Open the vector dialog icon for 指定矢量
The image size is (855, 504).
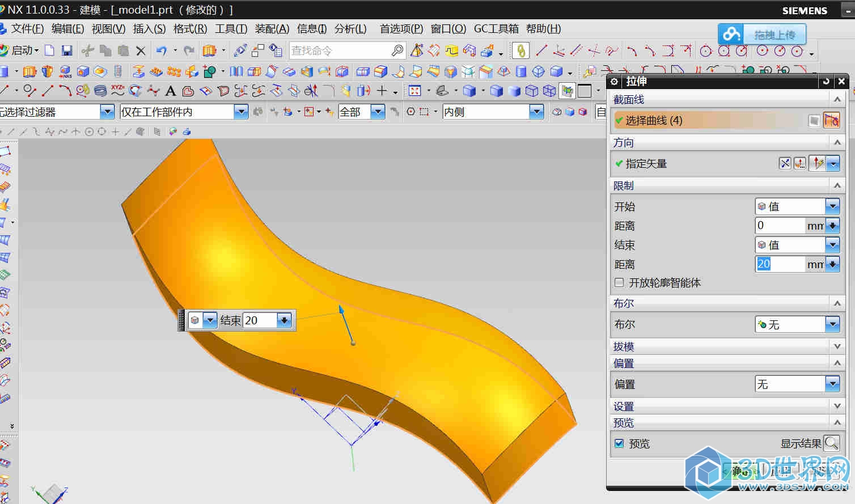click(x=799, y=163)
